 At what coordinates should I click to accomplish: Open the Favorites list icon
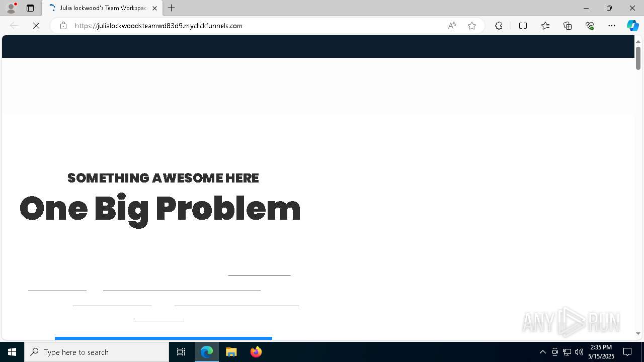545,26
